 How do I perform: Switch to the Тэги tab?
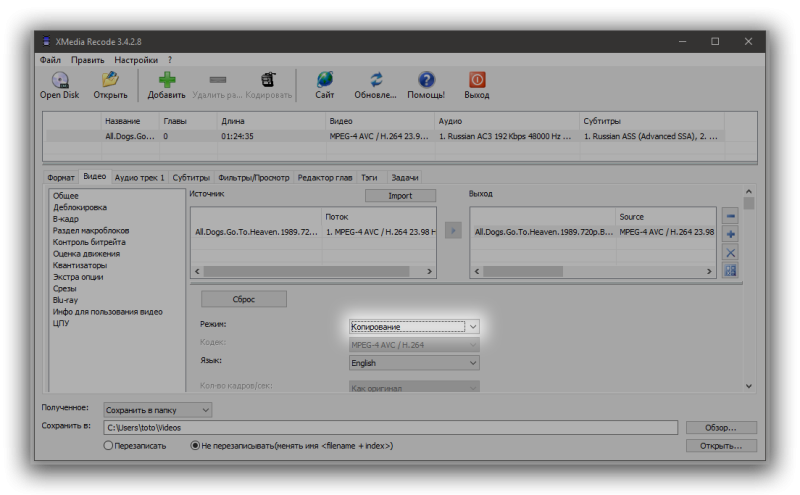click(x=369, y=178)
